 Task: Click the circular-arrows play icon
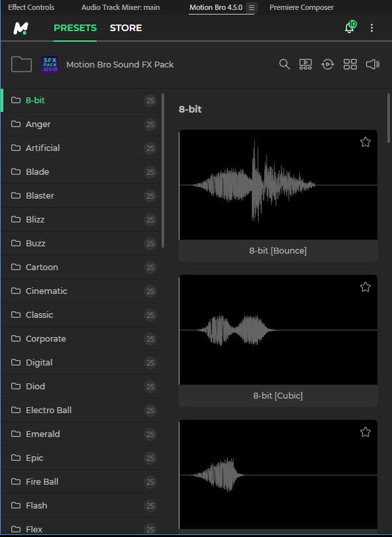pos(328,64)
